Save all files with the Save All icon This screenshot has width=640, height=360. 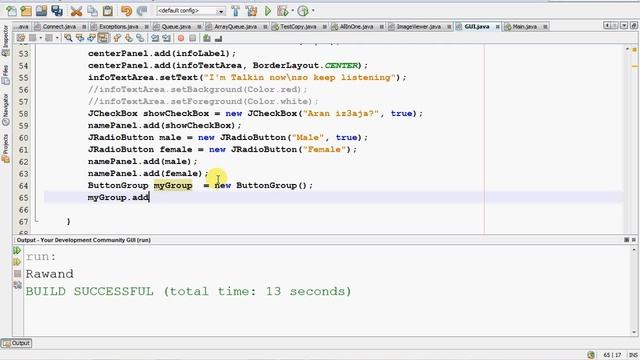(57, 11)
